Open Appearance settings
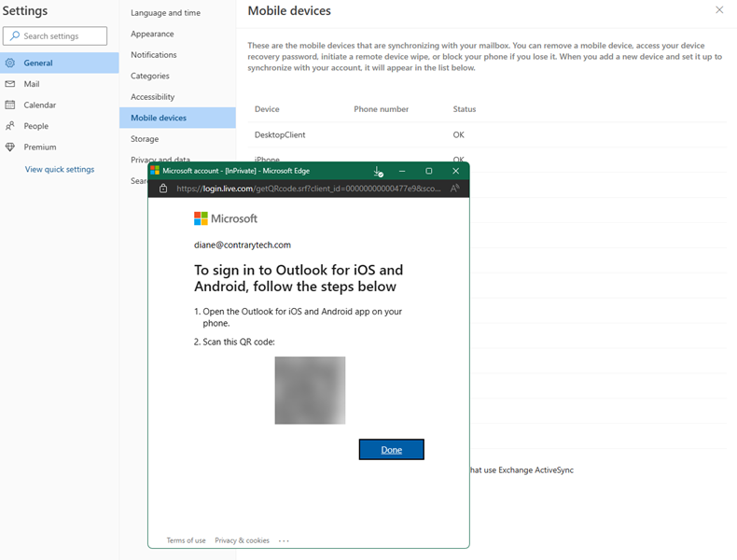 (152, 34)
